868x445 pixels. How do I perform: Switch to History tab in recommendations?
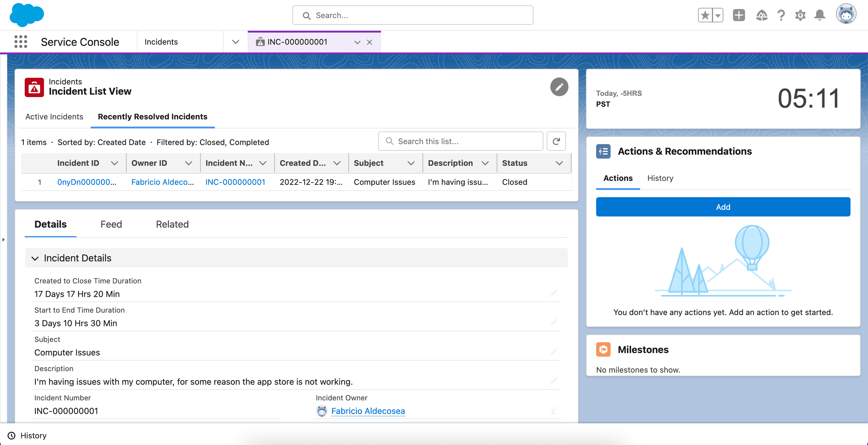pyautogui.click(x=660, y=178)
